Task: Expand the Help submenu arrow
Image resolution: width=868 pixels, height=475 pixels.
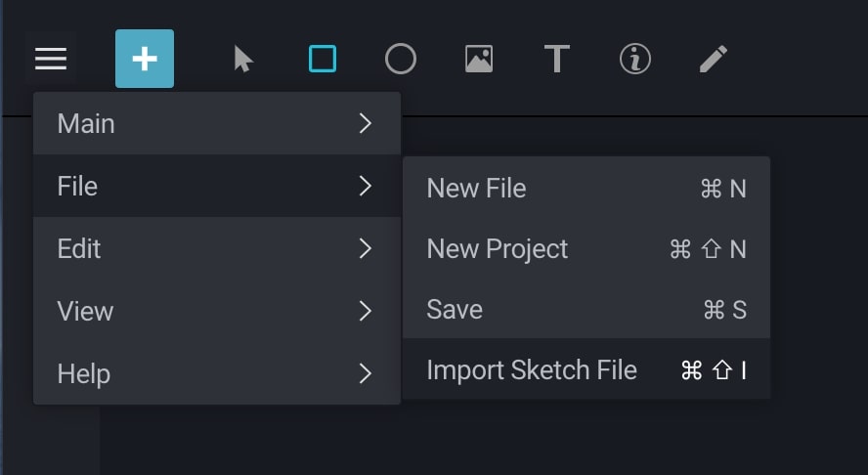Action: (366, 373)
